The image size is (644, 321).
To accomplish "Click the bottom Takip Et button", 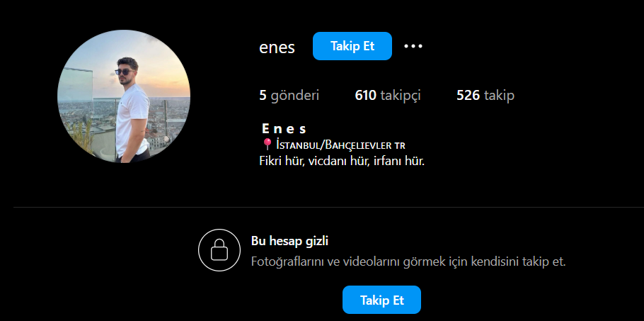I will 382,300.
